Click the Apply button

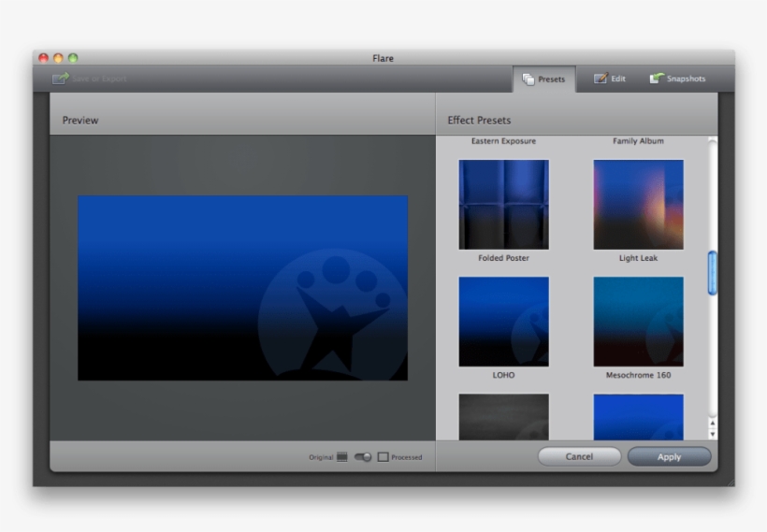tap(669, 456)
